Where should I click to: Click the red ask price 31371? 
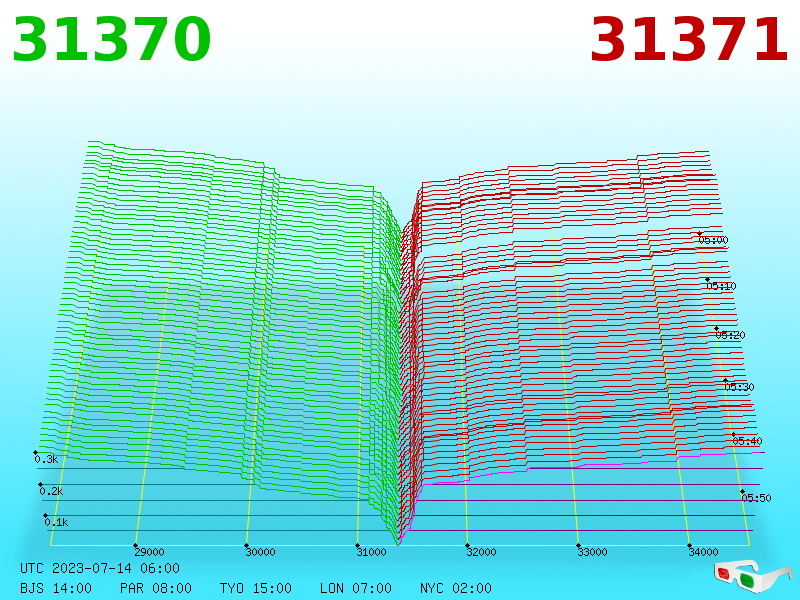pyautogui.click(x=689, y=40)
